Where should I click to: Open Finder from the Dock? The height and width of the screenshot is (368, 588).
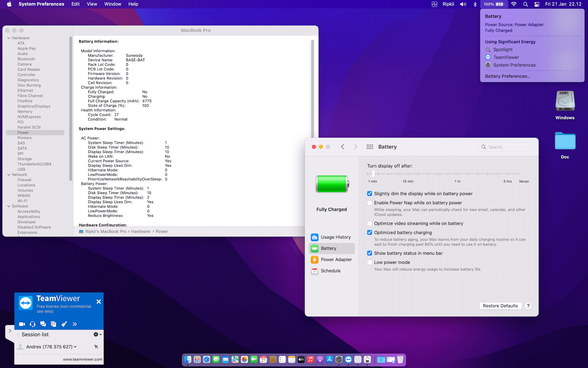pyautogui.click(x=188, y=359)
